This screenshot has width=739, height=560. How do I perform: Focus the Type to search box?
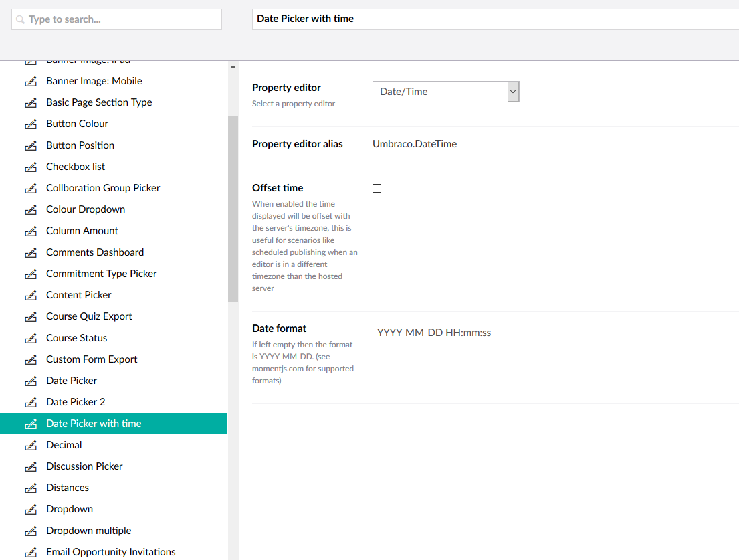click(117, 19)
